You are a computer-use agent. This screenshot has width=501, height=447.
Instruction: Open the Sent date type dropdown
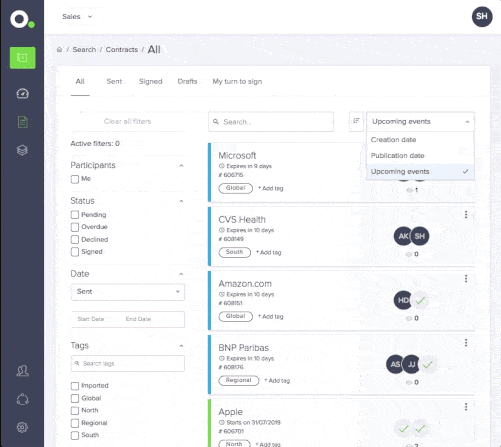pos(128,292)
